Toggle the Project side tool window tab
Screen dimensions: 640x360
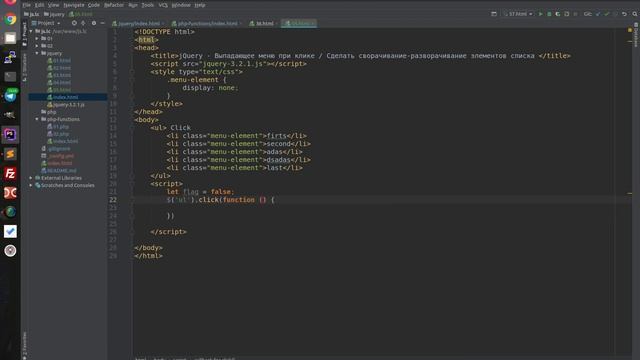(x=24, y=35)
